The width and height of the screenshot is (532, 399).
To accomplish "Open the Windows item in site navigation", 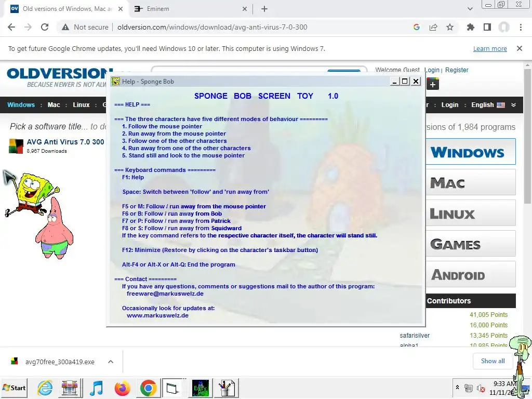I will [x=21, y=105].
